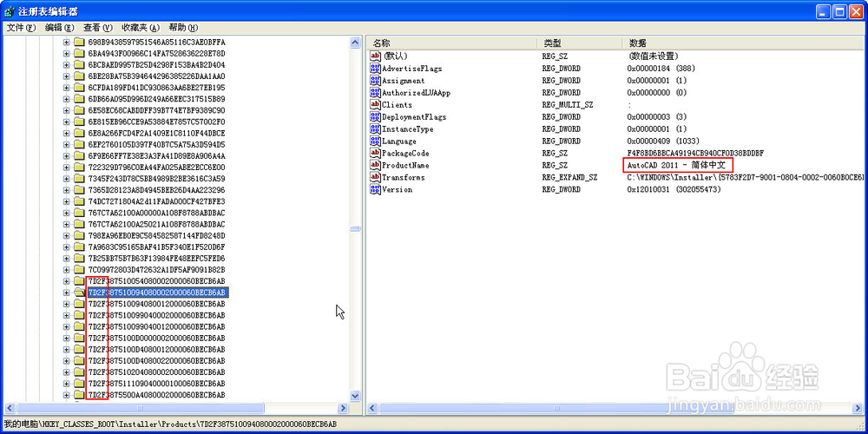Click tree pane horizontal scroll right arrow

(343, 408)
